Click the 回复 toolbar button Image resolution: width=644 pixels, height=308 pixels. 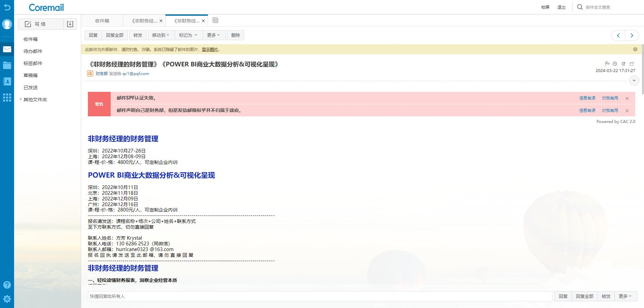[93, 35]
